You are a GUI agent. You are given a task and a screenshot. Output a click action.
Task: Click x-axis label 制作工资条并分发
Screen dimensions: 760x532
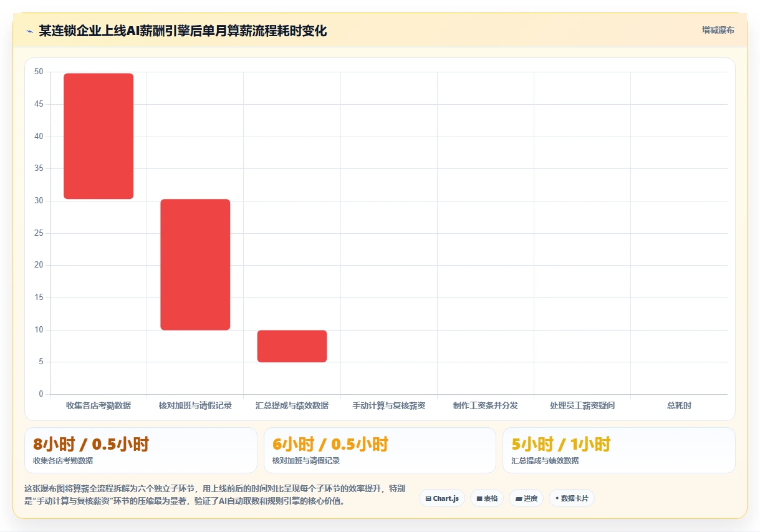(x=486, y=405)
